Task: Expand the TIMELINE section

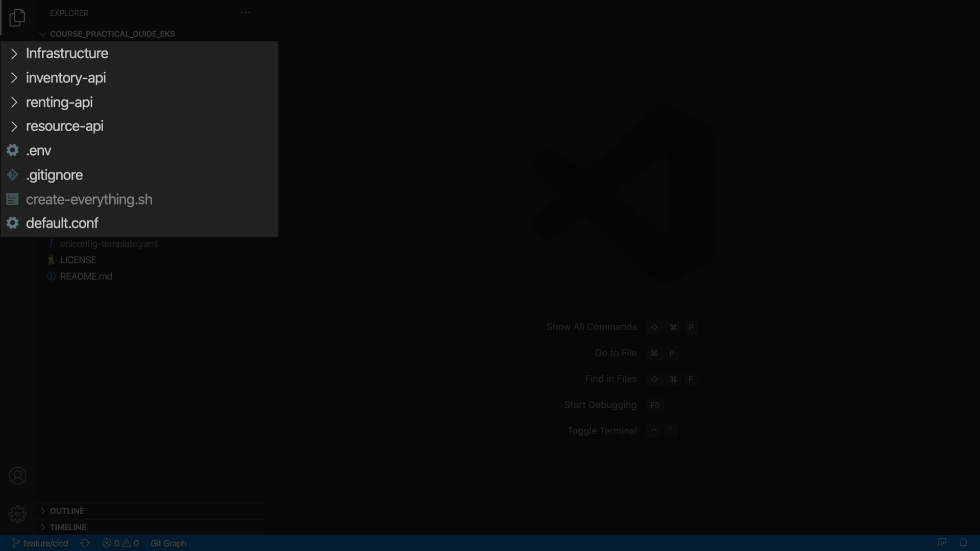Action: [68, 527]
